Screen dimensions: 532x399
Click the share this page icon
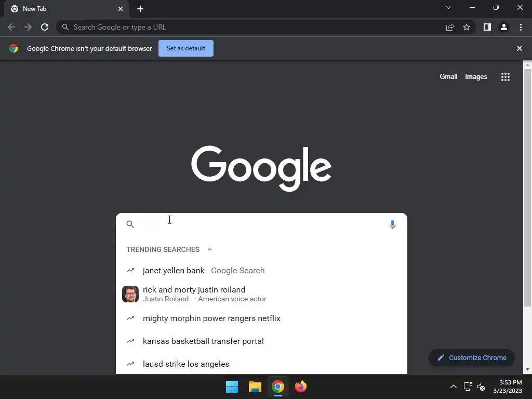click(x=450, y=27)
